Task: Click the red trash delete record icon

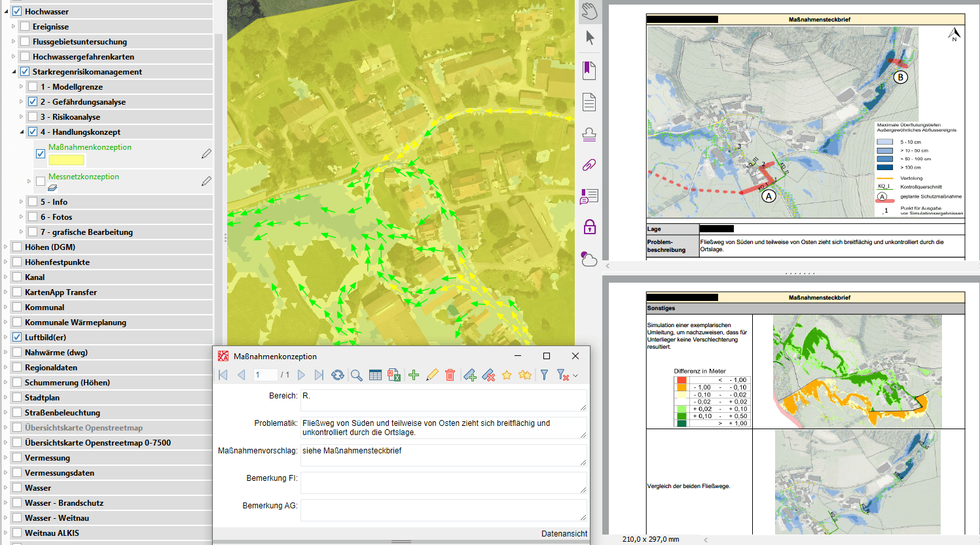Action: [x=450, y=375]
